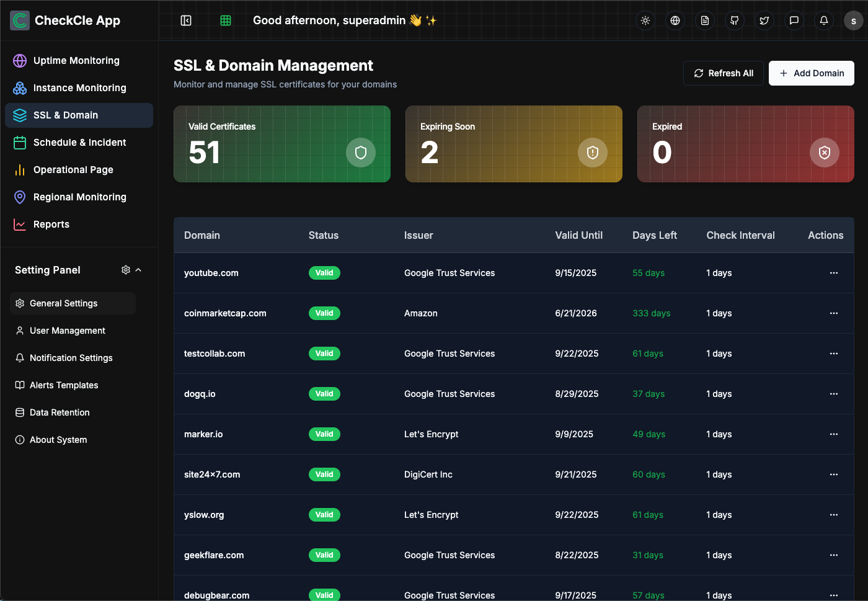Switch to Uptime Monitoring section

point(76,60)
